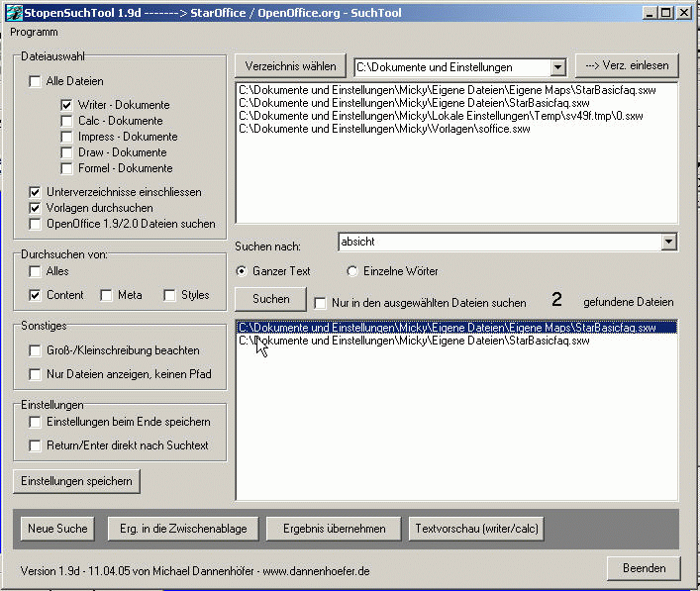
Task: Click the Neue Suche button
Action: pos(57,529)
